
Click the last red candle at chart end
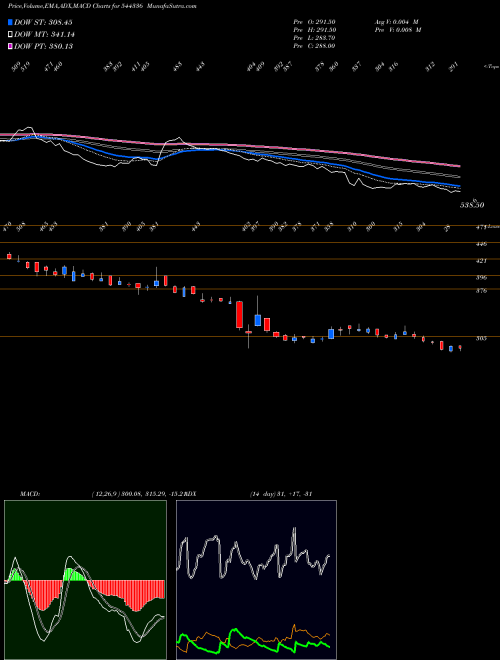pos(460,348)
